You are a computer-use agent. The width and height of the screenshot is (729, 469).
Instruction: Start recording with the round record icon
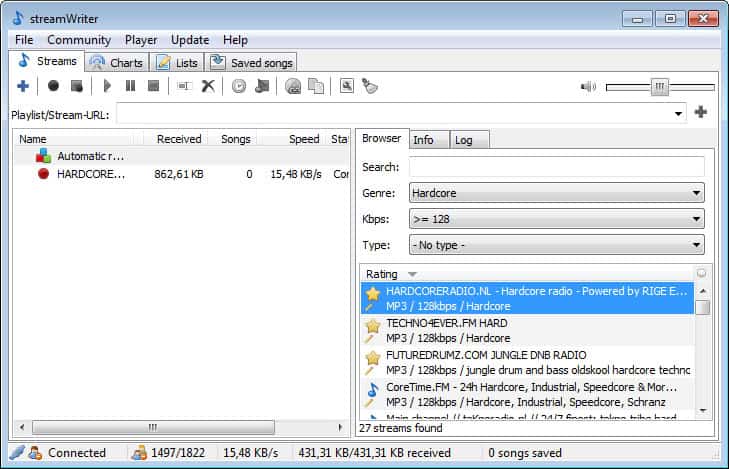[53, 86]
